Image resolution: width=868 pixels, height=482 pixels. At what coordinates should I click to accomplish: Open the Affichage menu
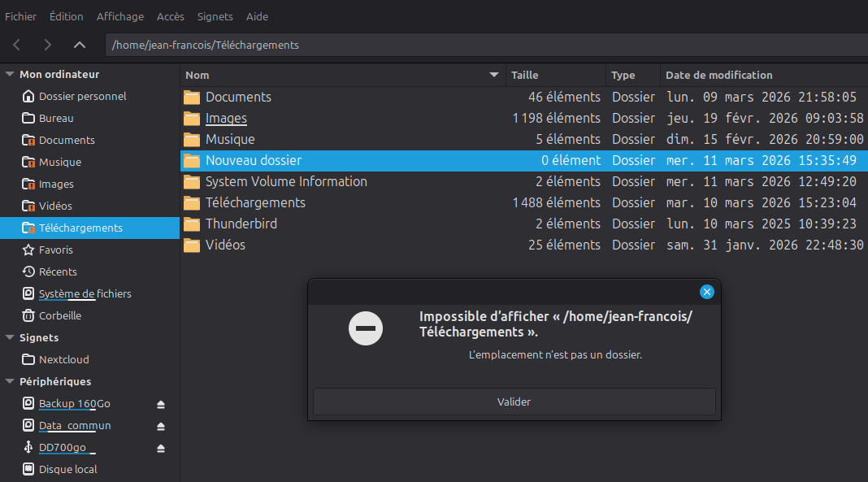pos(119,16)
